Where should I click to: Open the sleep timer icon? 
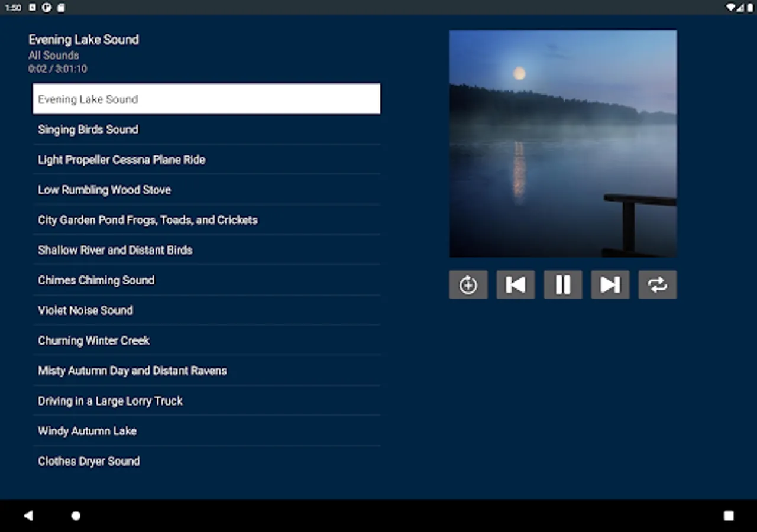point(468,284)
